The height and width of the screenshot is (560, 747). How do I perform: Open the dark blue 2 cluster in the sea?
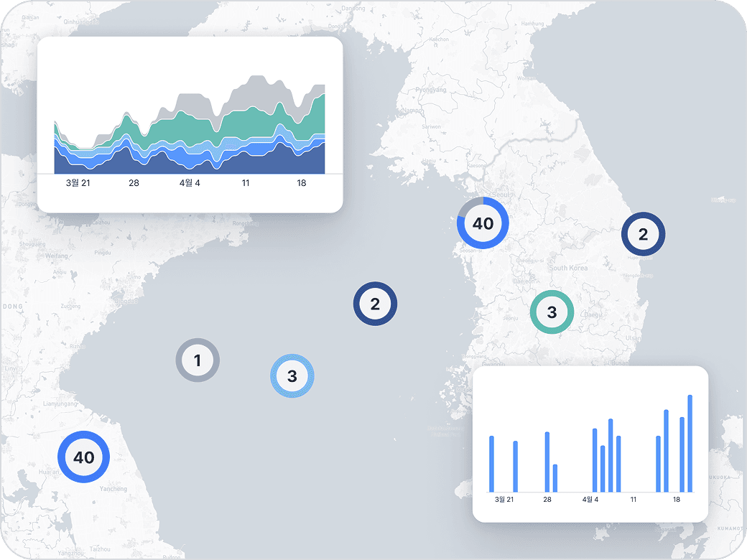click(374, 304)
